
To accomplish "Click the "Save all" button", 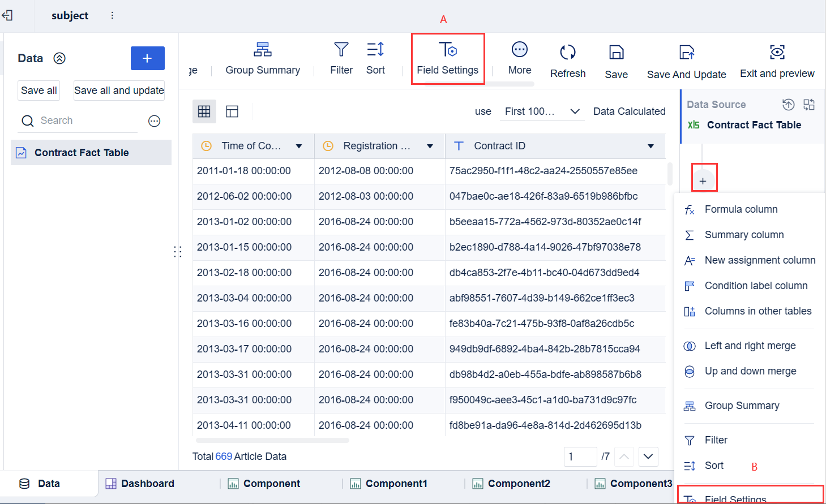I will pos(38,90).
